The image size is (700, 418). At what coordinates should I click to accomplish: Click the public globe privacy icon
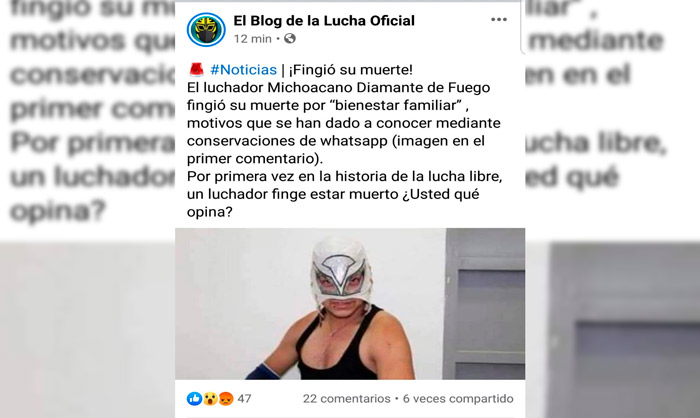click(x=290, y=39)
